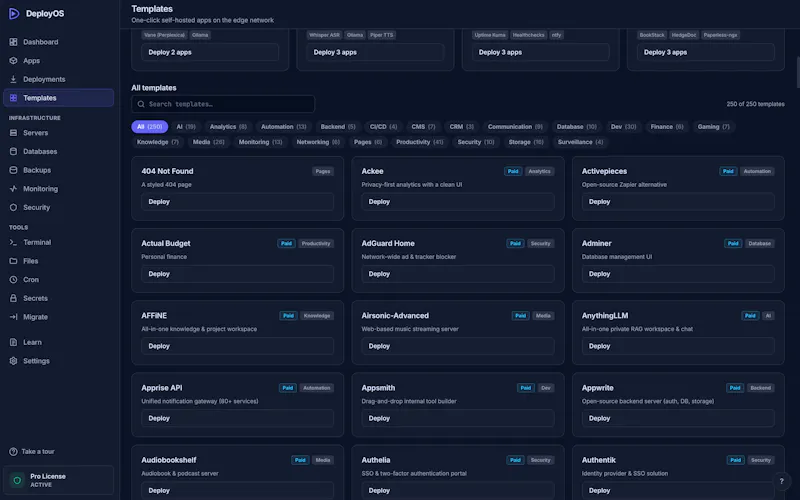The image size is (800, 500).
Task: Click the Templates grid icon
Action: 13,98
